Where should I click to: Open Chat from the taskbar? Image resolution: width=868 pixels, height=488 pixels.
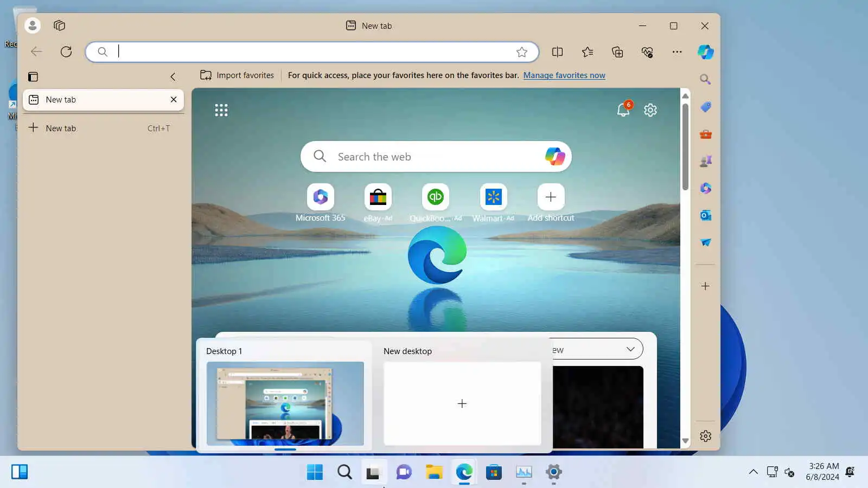(404, 472)
